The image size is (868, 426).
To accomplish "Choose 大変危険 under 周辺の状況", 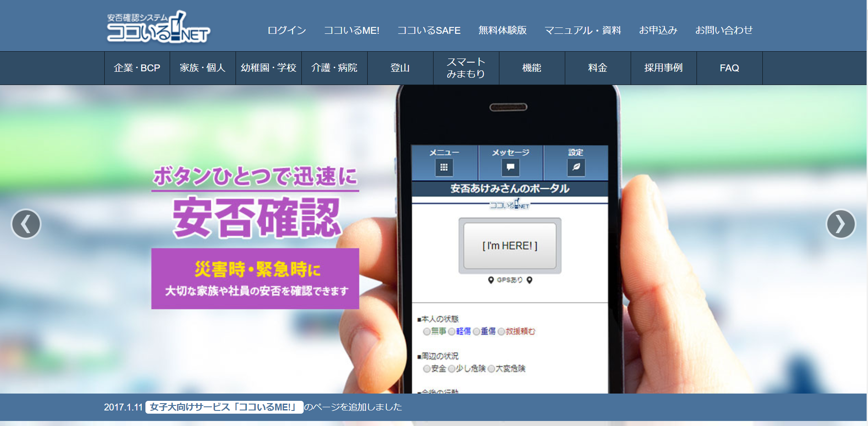I will pos(492,369).
